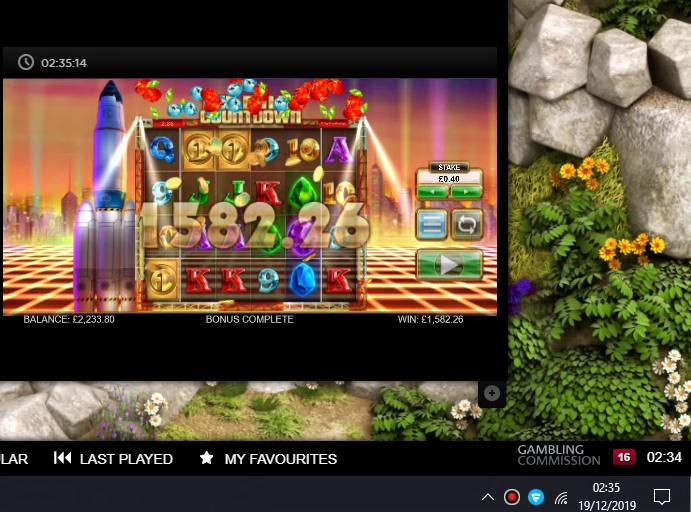Open the Wi-Fi network tray icon
Screen dimensions: 691x512
[x=561, y=498]
